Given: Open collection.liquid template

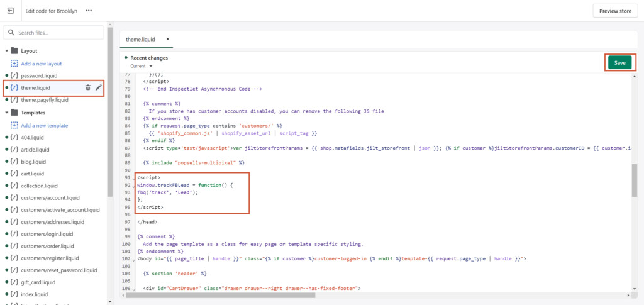Looking at the screenshot, I should [39, 186].
